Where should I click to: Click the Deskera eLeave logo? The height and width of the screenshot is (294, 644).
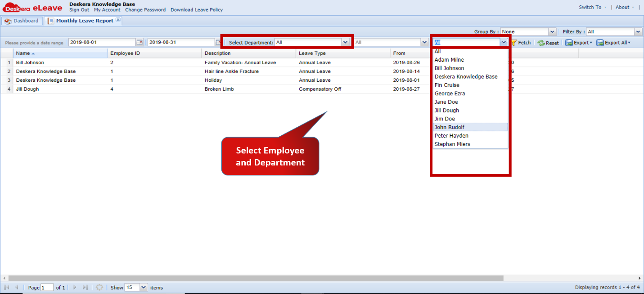pyautogui.click(x=33, y=7)
